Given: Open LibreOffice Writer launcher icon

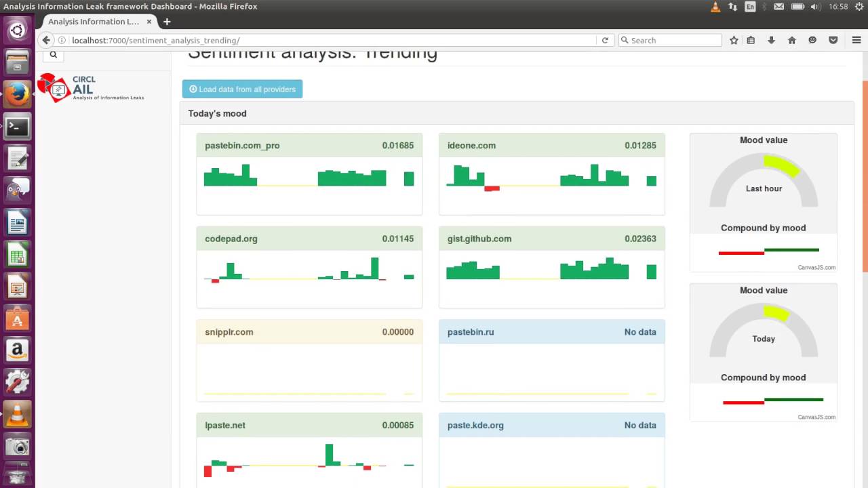Looking at the screenshot, I should (x=17, y=223).
